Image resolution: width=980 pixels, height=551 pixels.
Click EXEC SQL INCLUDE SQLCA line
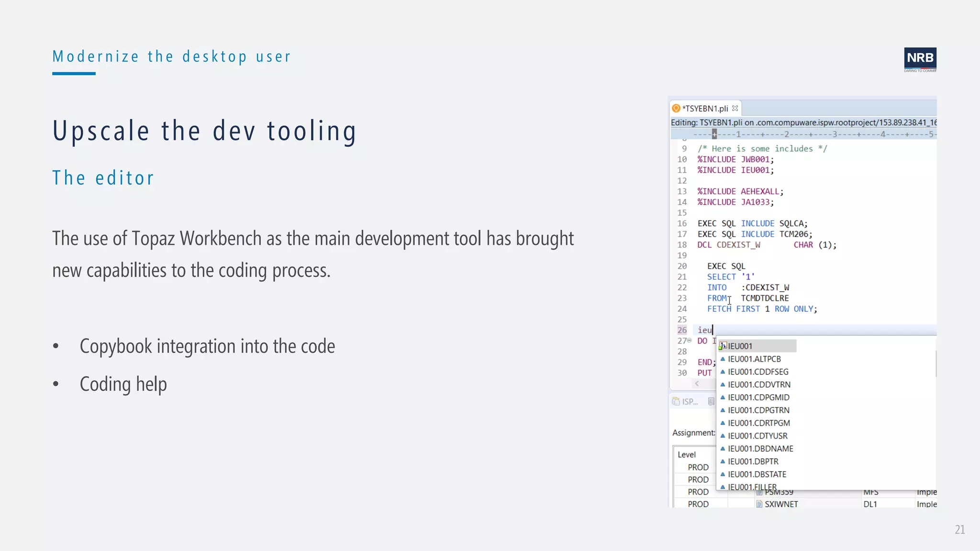(753, 223)
